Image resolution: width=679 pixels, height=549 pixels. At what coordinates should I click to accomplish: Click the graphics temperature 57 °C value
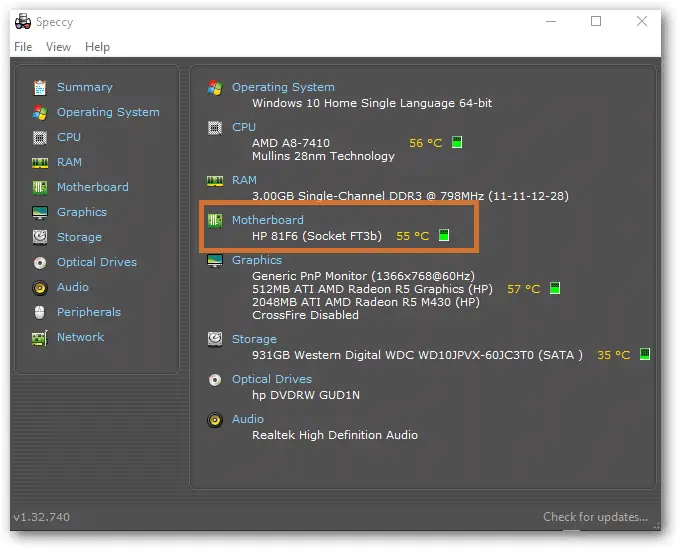[x=524, y=289]
